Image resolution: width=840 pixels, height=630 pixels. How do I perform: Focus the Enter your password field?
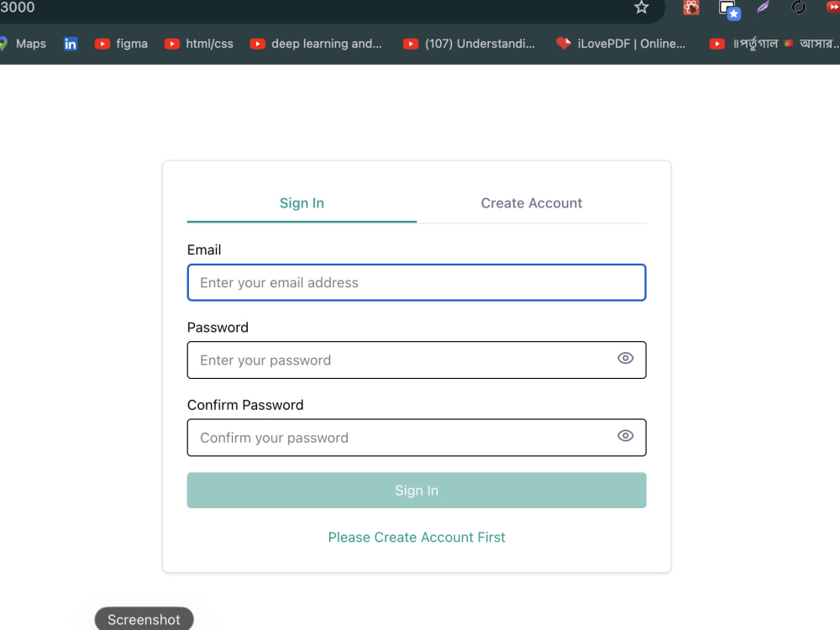pyautogui.click(x=417, y=360)
